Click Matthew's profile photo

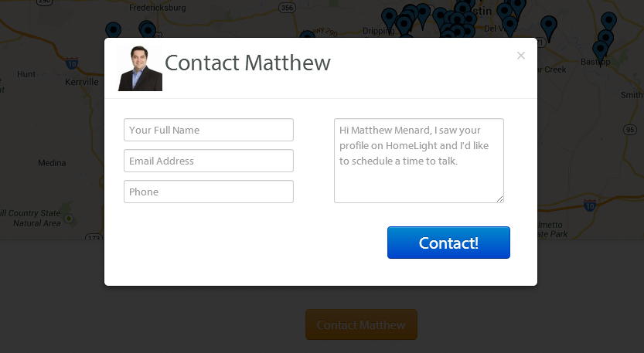(x=140, y=69)
